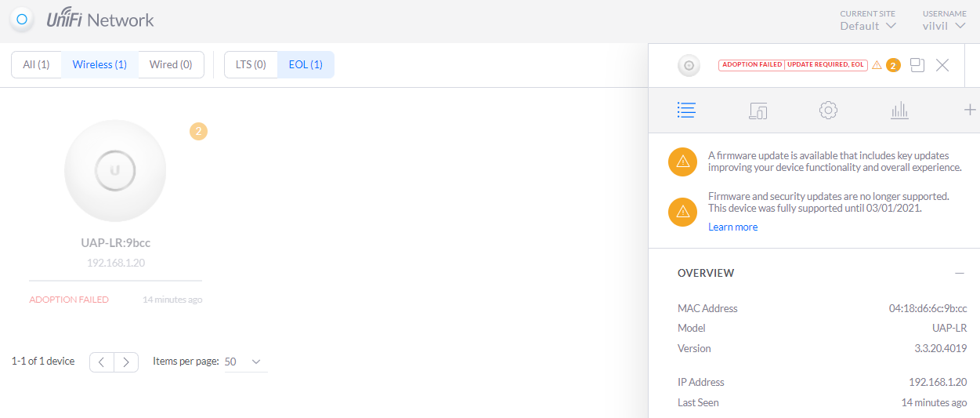Open the Current Site Default dropdown
This screenshot has height=418, width=980.
[x=867, y=26]
